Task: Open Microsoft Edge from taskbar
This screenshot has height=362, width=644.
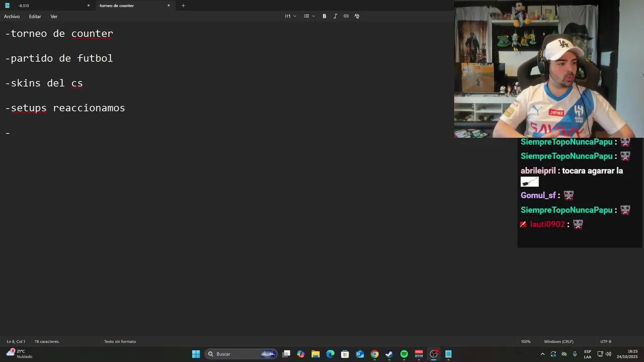Action: coord(330,354)
